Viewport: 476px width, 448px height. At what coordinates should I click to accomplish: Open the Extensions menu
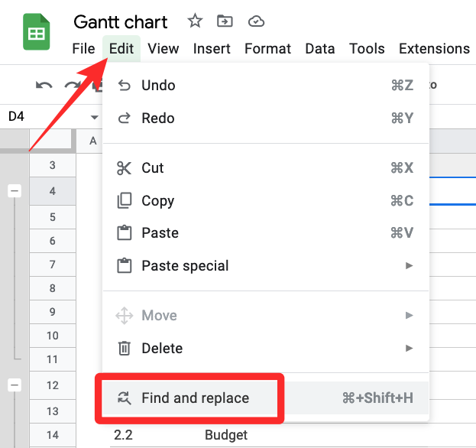click(x=435, y=49)
